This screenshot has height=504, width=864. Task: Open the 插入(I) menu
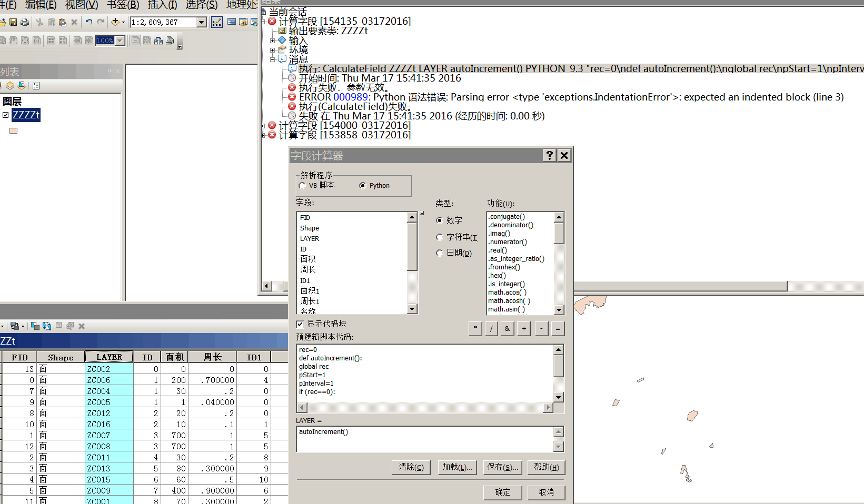pyautogui.click(x=163, y=5)
